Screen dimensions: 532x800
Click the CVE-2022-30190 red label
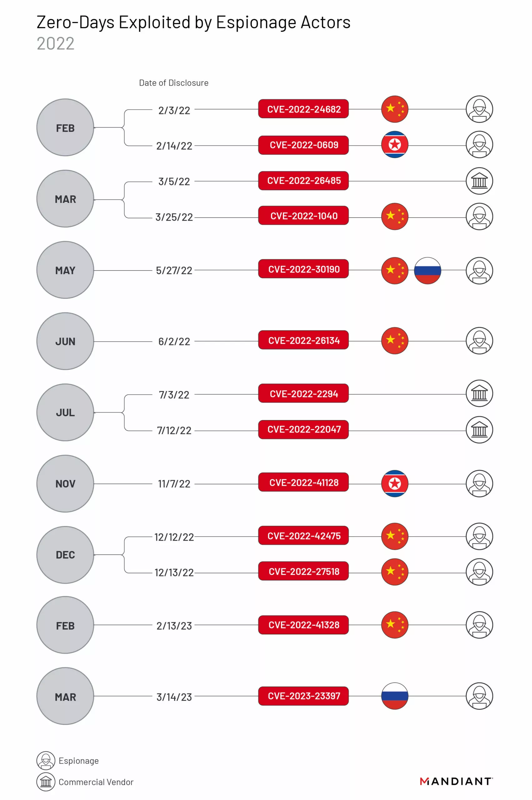tap(303, 269)
